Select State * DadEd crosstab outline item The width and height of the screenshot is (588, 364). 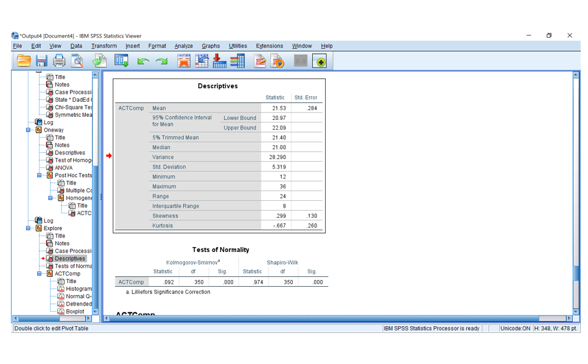coord(73,100)
